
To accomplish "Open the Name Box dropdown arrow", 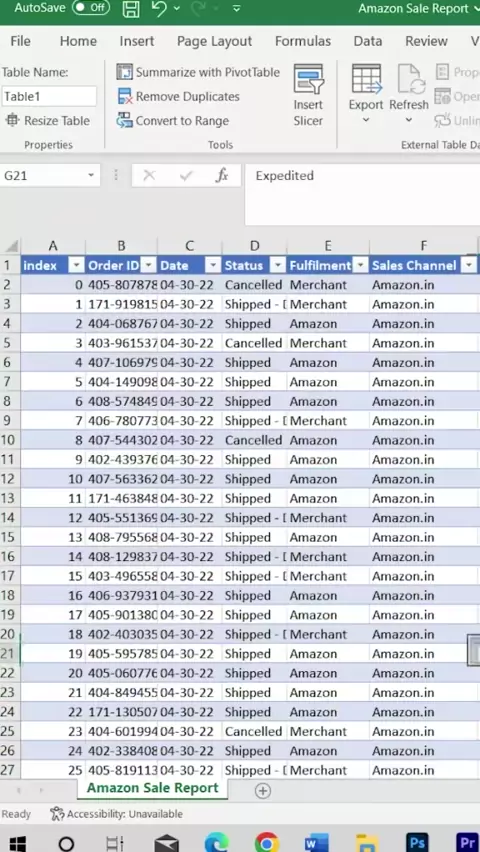I will [x=90, y=176].
